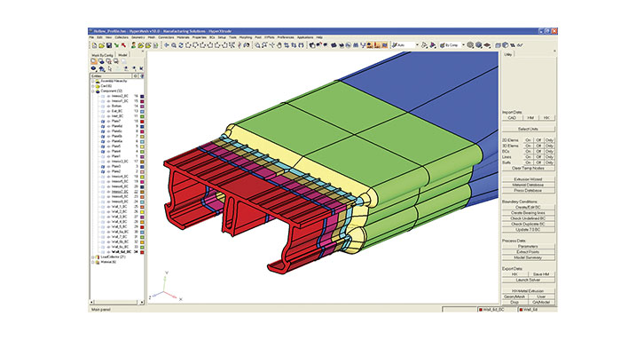Select the Bottom component in tree

coord(116,106)
